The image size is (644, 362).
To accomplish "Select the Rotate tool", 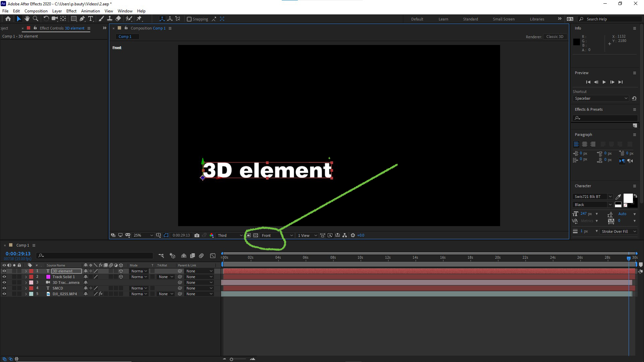I will [x=46, y=19].
